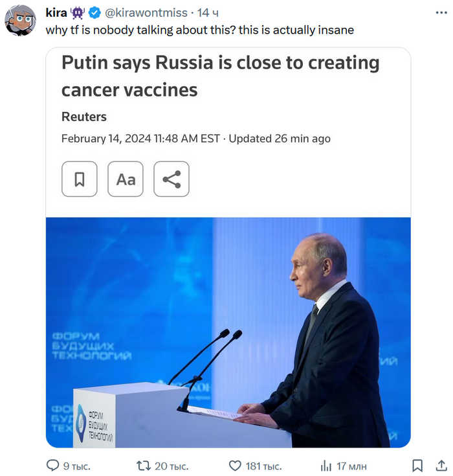Click the Reuters source label
Image resolution: width=453 pixels, height=476 pixels.
coord(84,117)
